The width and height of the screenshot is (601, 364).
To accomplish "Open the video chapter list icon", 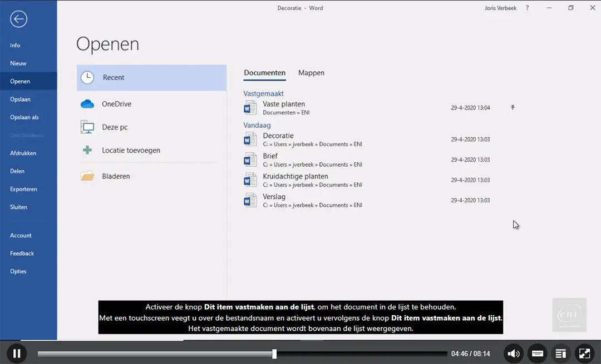I will (x=561, y=353).
